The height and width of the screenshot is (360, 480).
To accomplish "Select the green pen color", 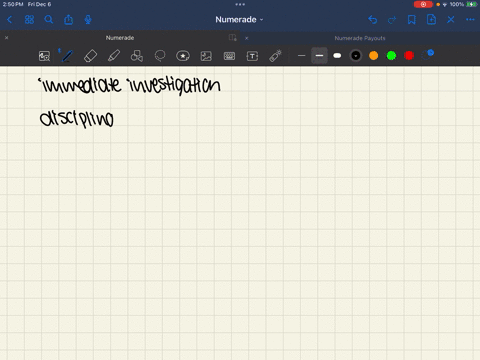I will (x=391, y=56).
